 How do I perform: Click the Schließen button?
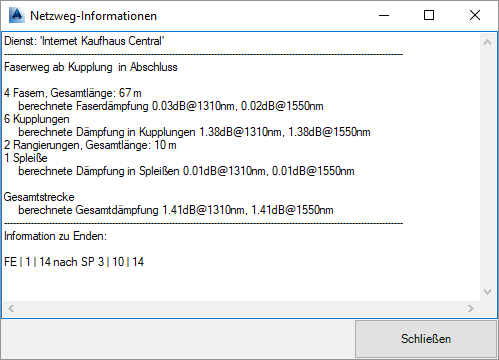(x=426, y=339)
